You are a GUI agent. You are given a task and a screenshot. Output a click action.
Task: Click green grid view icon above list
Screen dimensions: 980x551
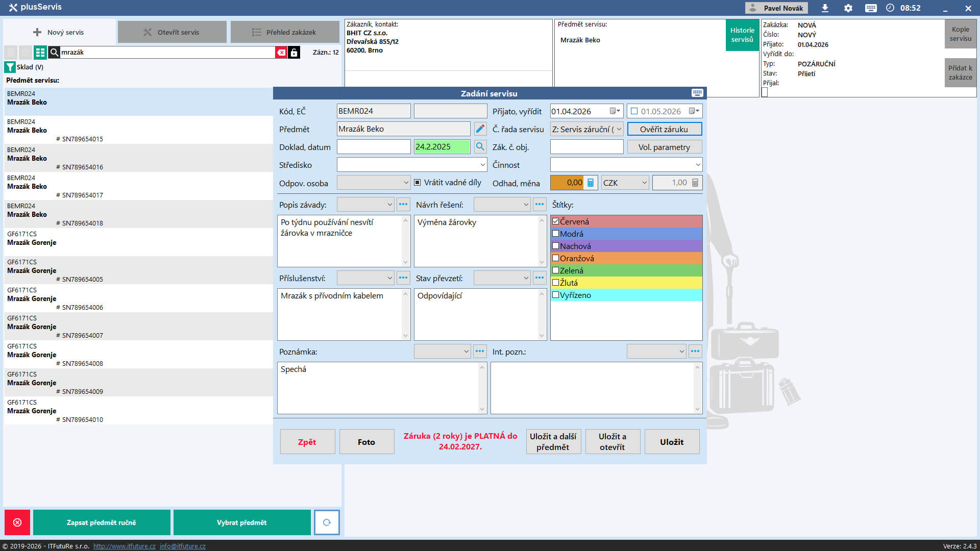click(x=40, y=53)
